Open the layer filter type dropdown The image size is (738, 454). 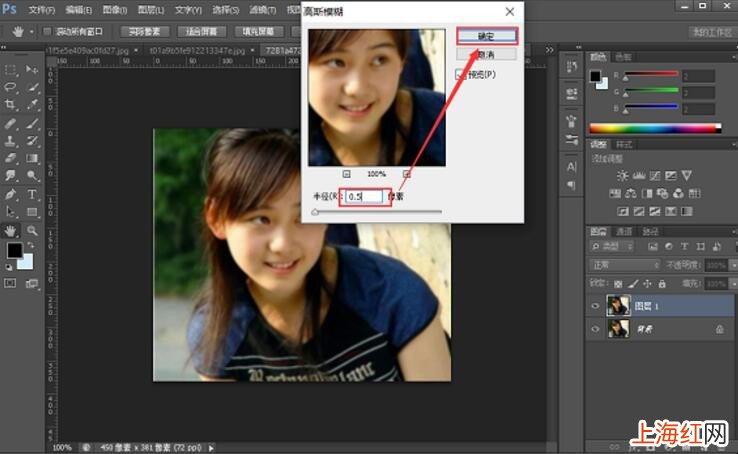[x=612, y=246]
